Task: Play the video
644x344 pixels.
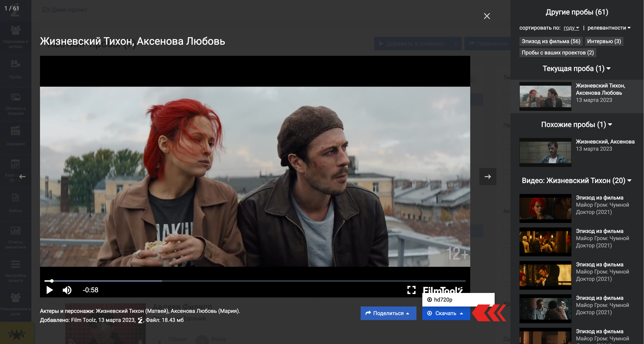Action: coord(49,290)
